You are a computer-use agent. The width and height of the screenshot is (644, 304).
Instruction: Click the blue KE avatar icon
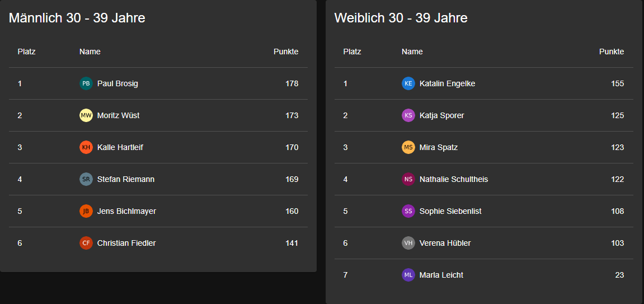408,83
